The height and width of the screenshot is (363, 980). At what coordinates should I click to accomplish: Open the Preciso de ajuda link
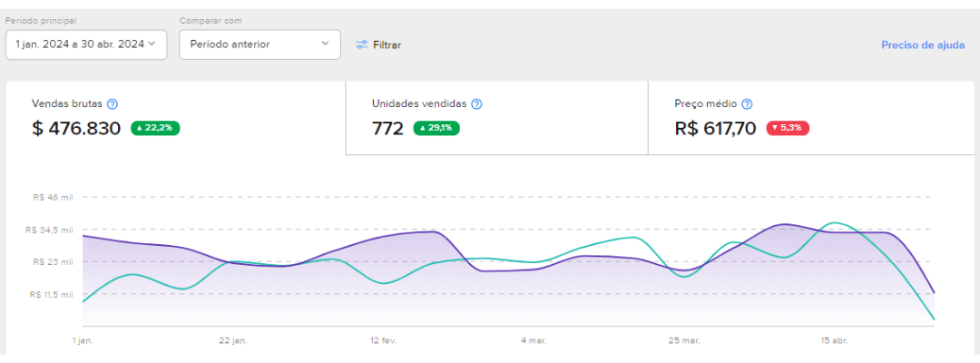[x=923, y=45]
